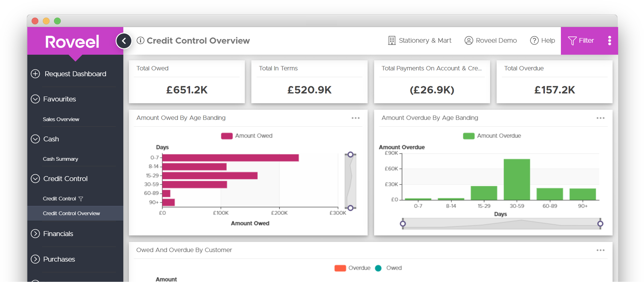Click the plus icon for Request Dashboard

(35, 74)
